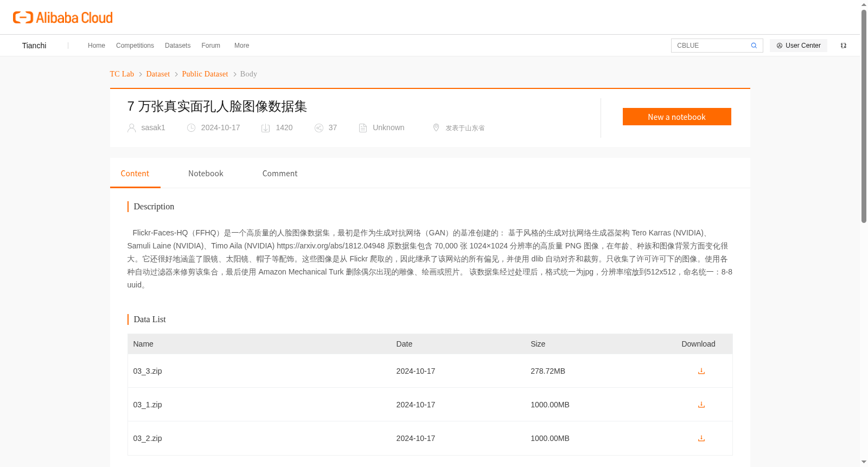Screen dimensions: 868x467
Task: Click the 03_2.zip file name
Action: pos(148,438)
